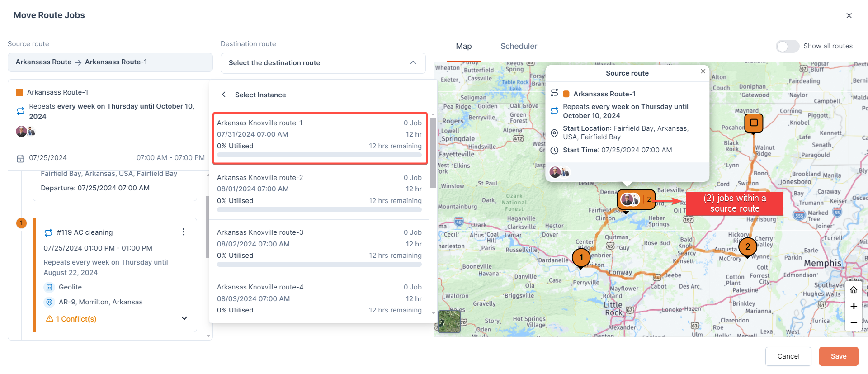Click the orange square end marker on map
Screen dimensions: 868x374
pyautogui.click(x=754, y=123)
